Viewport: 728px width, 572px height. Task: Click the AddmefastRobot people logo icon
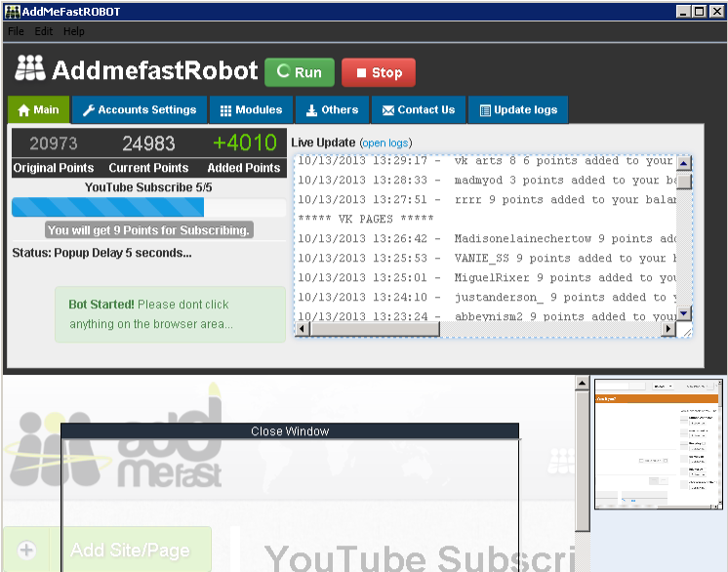[x=30, y=68]
